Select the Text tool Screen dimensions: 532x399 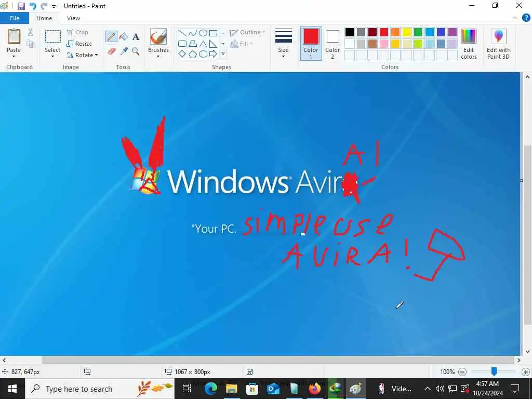tap(136, 37)
